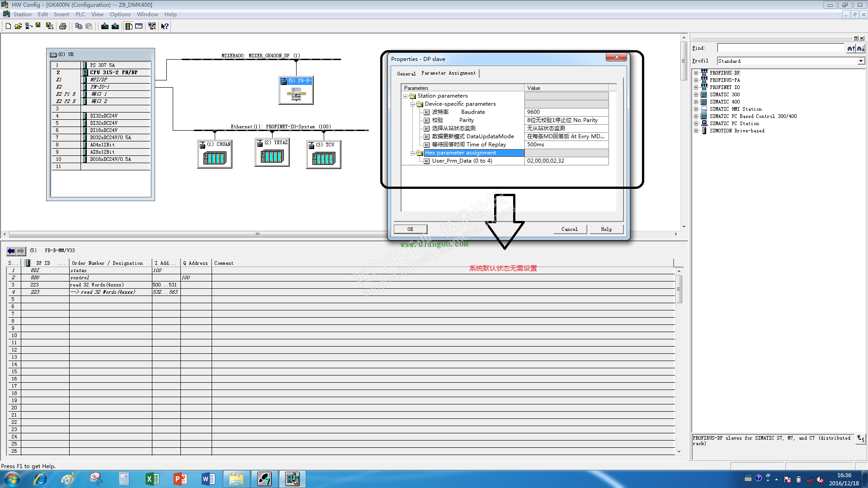Switch to the General tab
This screenshot has height=488, width=868.
pyautogui.click(x=406, y=74)
